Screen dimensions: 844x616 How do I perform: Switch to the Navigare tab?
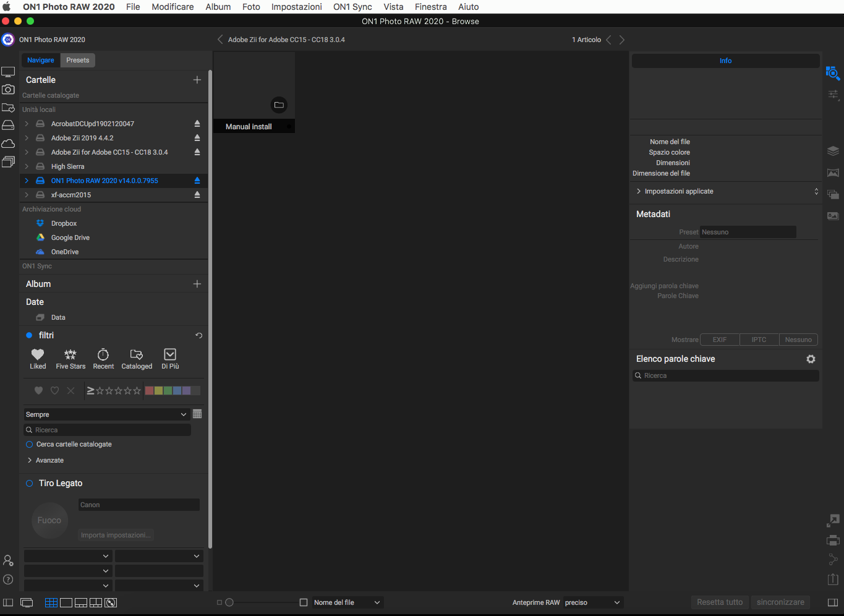41,60
